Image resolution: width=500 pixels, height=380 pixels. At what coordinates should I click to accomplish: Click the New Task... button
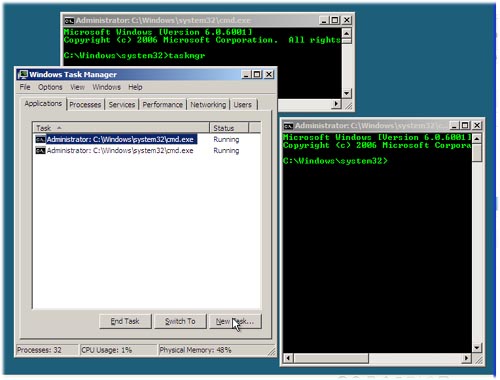[x=235, y=321]
